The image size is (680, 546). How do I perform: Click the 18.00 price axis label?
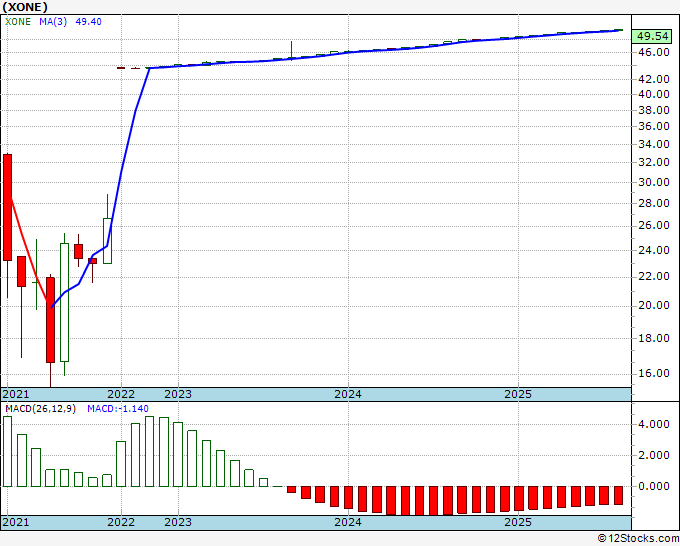(654, 338)
